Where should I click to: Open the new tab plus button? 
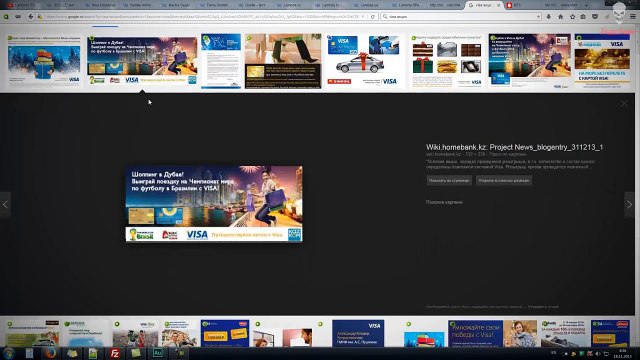coord(587,5)
